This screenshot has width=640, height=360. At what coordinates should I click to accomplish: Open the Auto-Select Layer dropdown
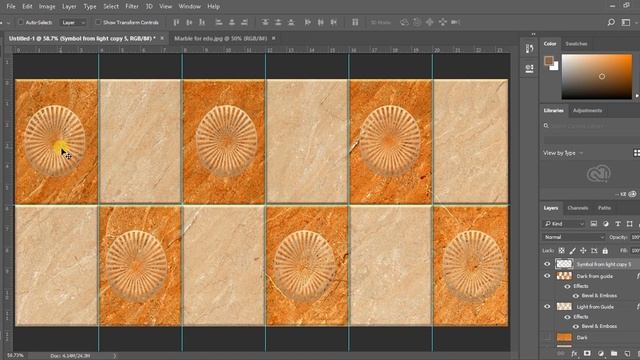point(73,22)
